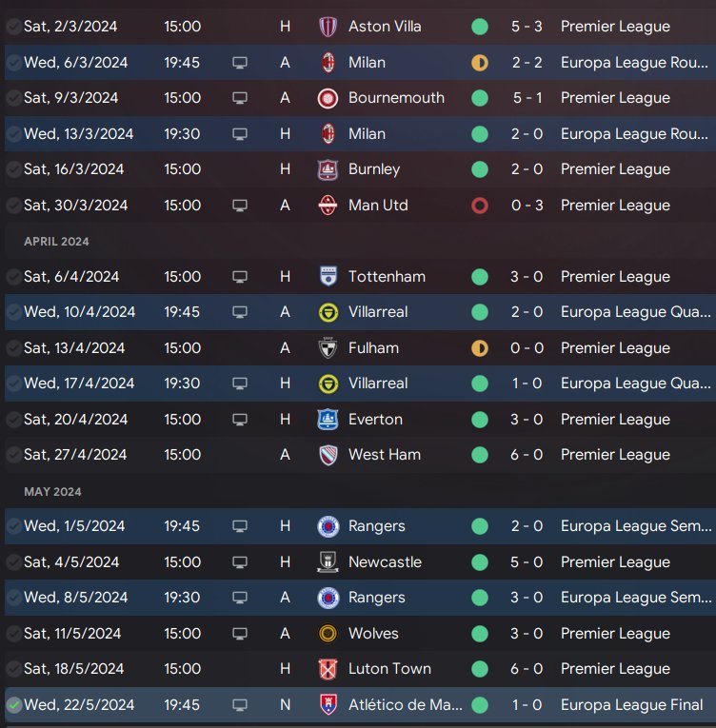Open the Newcastle team name link

pyautogui.click(x=385, y=562)
